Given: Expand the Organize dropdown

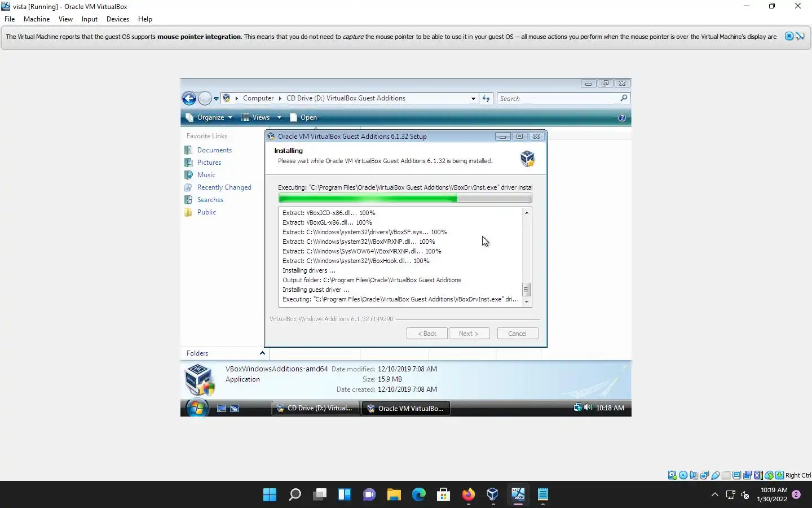Looking at the screenshot, I should [210, 117].
